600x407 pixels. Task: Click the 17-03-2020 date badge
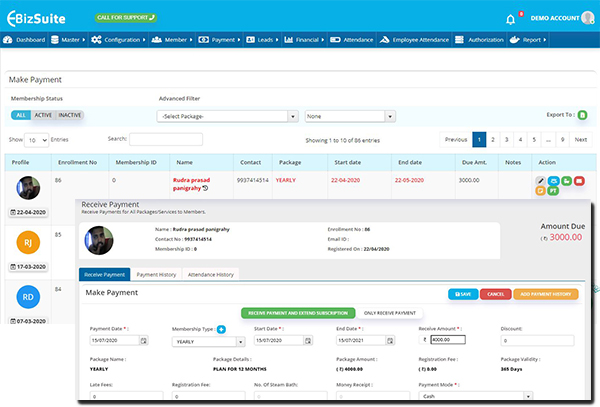[x=28, y=267]
